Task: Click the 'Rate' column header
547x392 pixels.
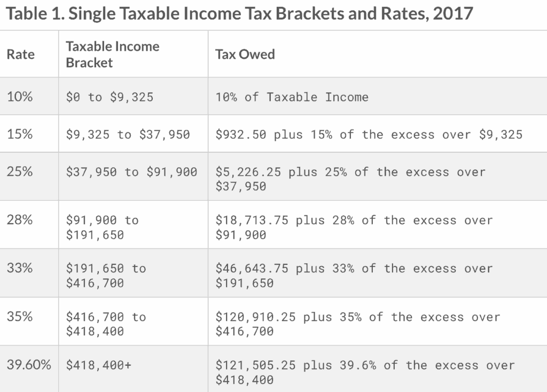Action: coord(20,54)
